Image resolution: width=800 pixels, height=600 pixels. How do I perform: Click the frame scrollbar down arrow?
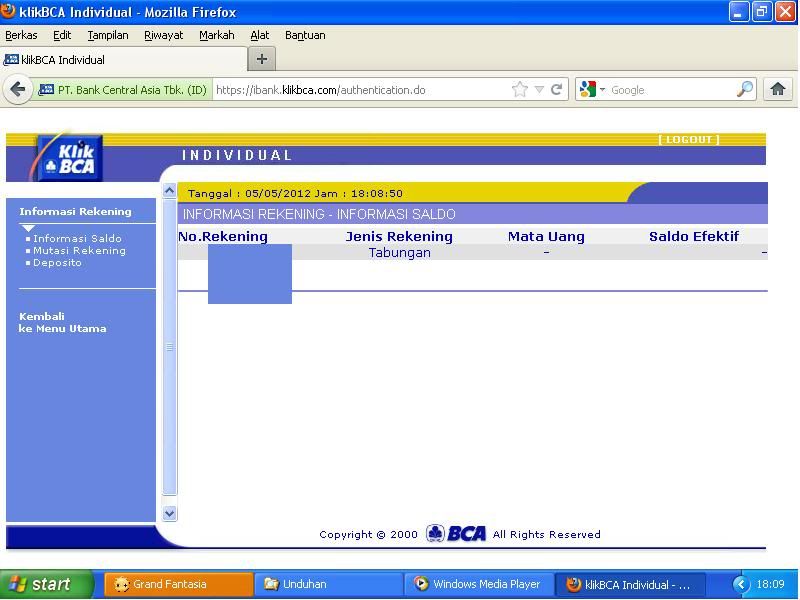coord(169,513)
